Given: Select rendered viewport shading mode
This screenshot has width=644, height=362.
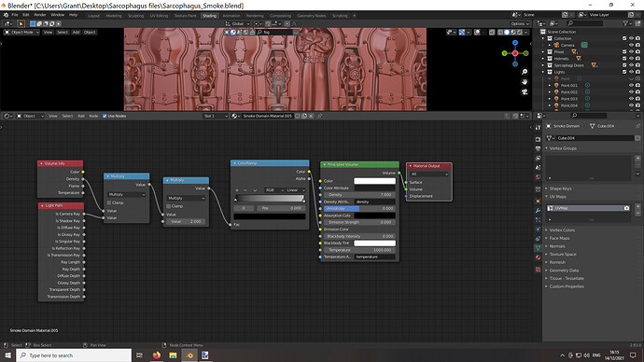Looking at the screenshot, I should tap(520, 32).
